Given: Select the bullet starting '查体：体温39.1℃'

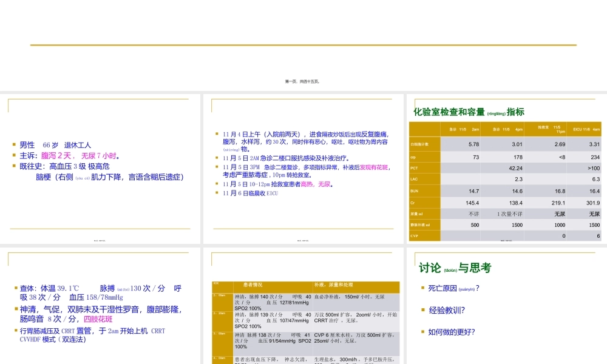Looking at the screenshot, I should click(x=100, y=293).
